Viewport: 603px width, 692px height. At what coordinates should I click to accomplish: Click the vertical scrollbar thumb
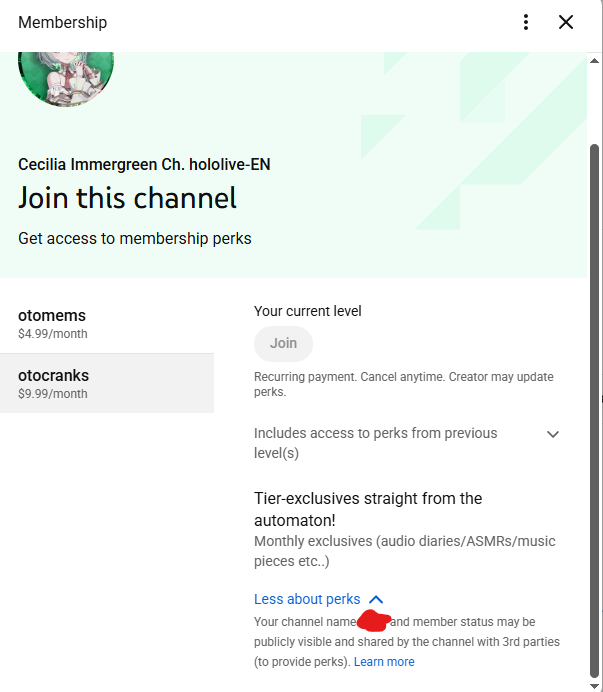[595, 410]
